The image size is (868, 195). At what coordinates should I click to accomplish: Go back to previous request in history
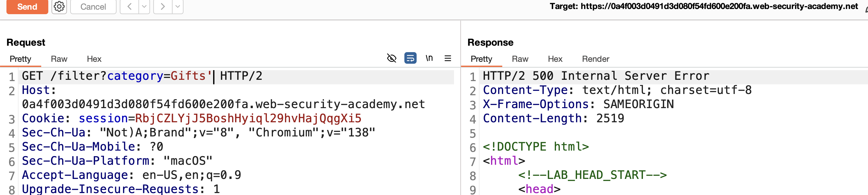tap(129, 7)
